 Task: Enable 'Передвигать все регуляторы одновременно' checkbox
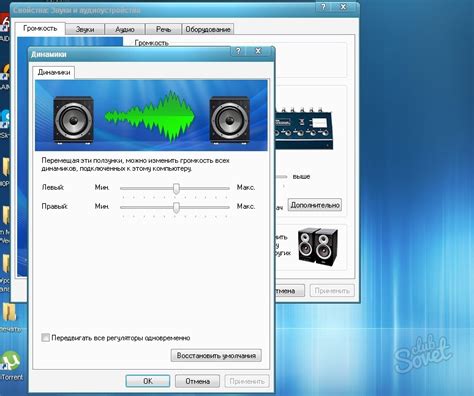[45, 337]
